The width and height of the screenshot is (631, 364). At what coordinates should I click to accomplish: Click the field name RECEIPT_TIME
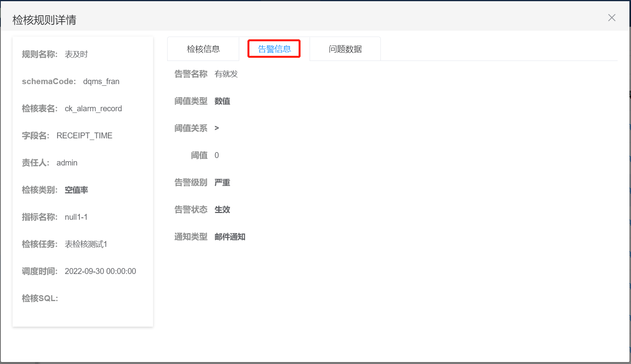84,136
